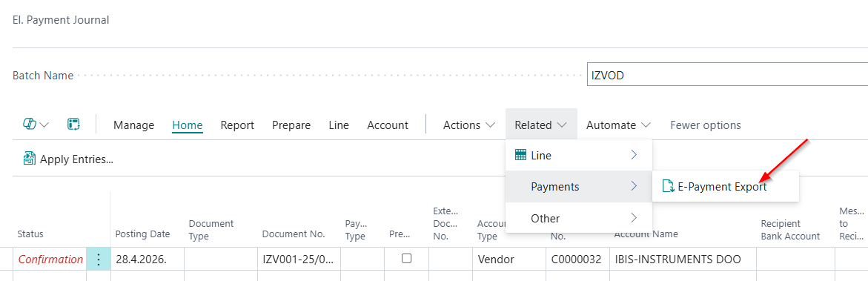Open row options for Confirmation line
868x281 pixels.
pyautogui.click(x=99, y=259)
